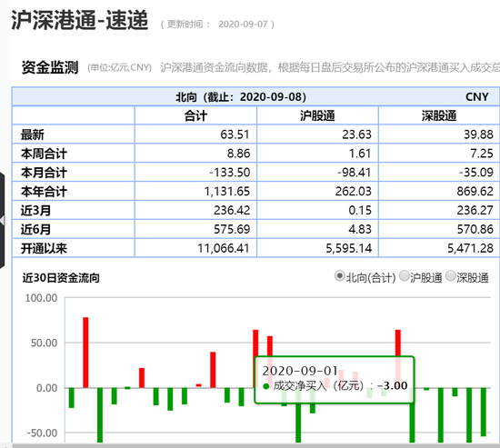The width and height of the screenshot is (500, 448).
Task: Expand the collapsed left sidebar arrow
Action: coord(2,220)
